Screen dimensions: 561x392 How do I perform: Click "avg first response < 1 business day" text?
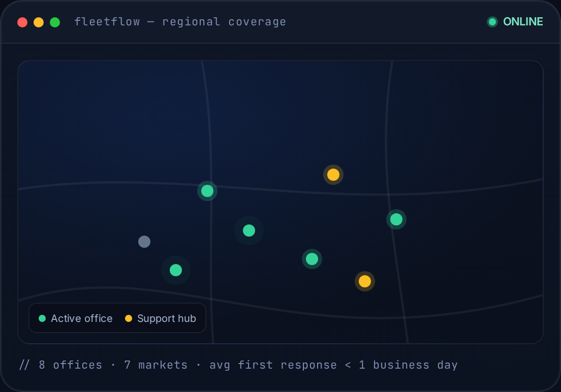click(x=333, y=365)
